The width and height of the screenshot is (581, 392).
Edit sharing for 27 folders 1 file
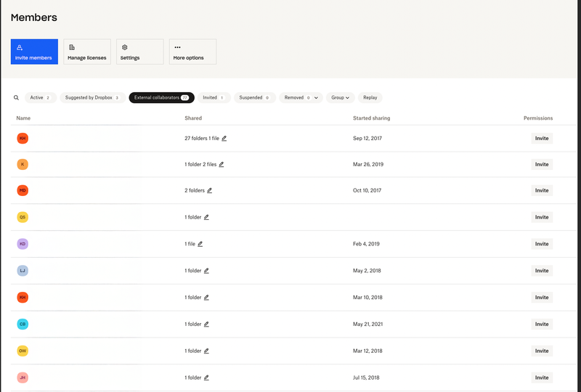coord(224,138)
